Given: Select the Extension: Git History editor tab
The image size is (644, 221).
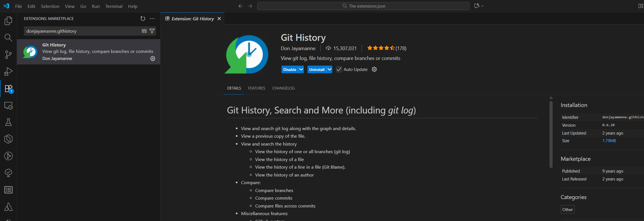Looking at the screenshot, I should [193, 19].
